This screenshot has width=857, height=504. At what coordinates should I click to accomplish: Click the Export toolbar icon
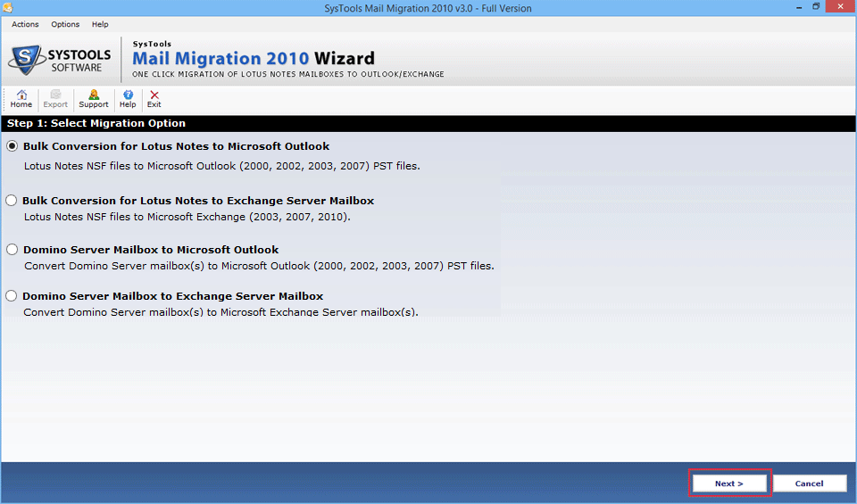pyautogui.click(x=55, y=99)
